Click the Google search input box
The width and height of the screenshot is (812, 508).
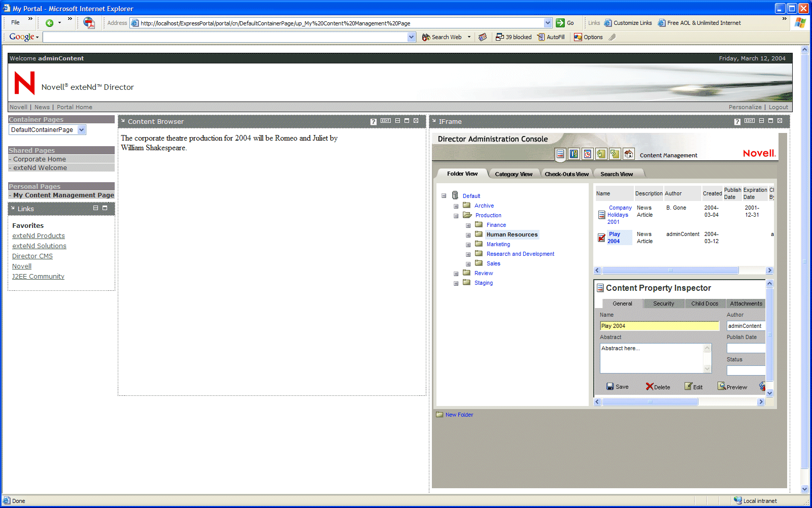coord(225,37)
